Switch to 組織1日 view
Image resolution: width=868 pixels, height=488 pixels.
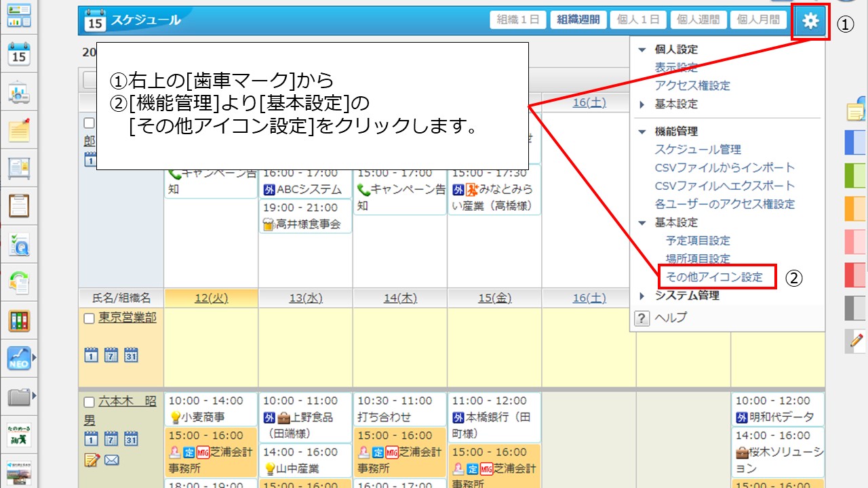tap(518, 20)
